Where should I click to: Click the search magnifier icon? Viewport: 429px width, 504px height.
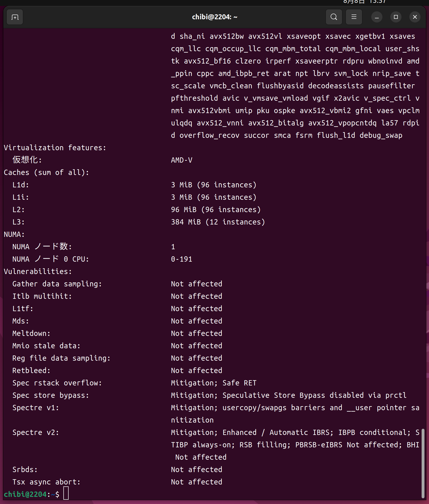(x=334, y=17)
